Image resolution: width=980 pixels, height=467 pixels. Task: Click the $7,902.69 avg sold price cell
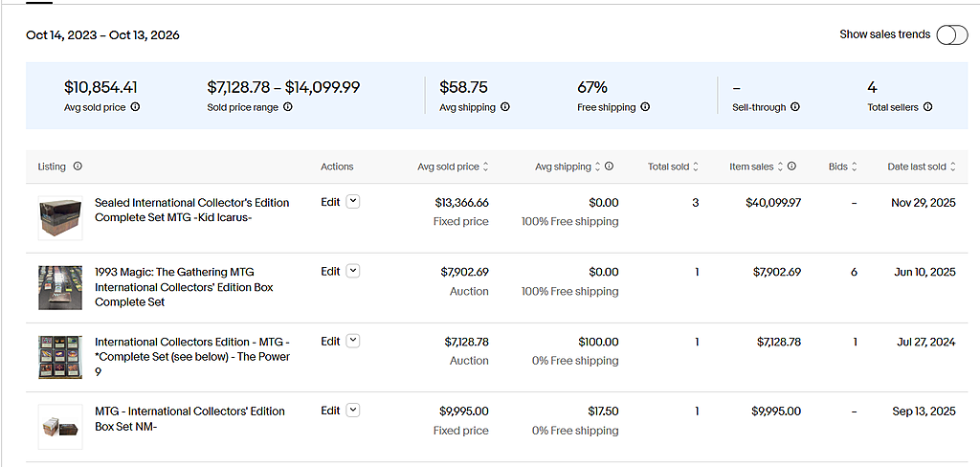pos(464,272)
